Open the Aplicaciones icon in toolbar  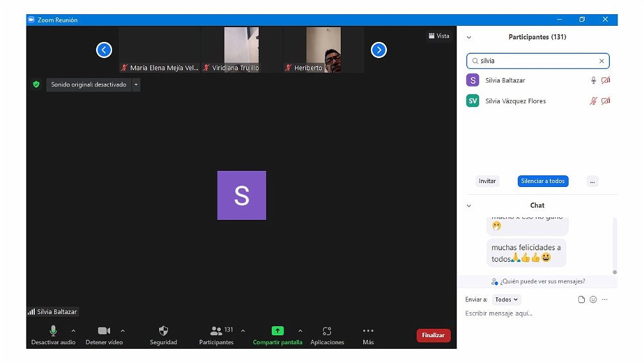(x=327, y=331)
